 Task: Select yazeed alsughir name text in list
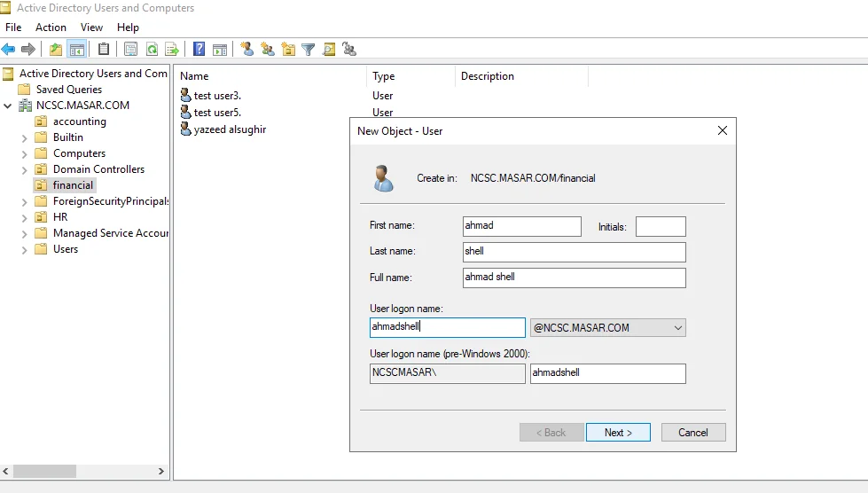230,129
